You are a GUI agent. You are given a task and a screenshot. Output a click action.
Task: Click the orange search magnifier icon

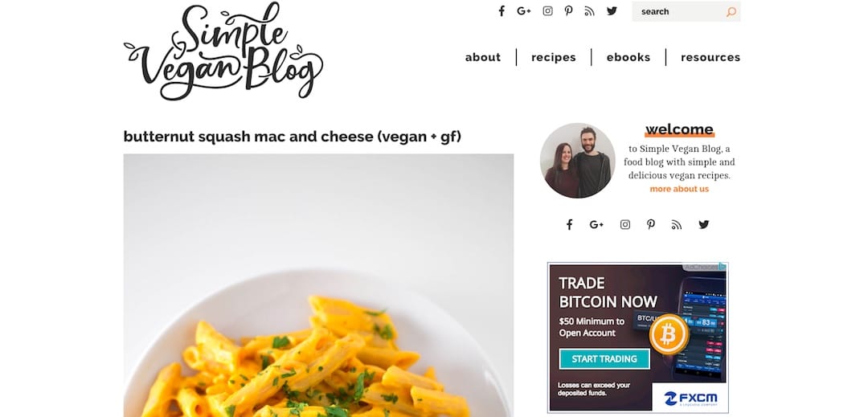click(x=731, y=11)
